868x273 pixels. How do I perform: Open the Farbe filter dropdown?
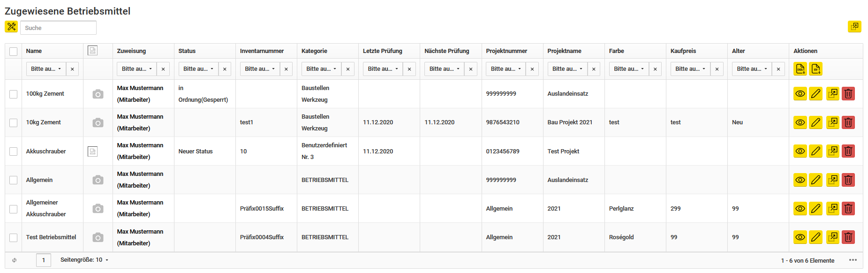click(629, 69)
